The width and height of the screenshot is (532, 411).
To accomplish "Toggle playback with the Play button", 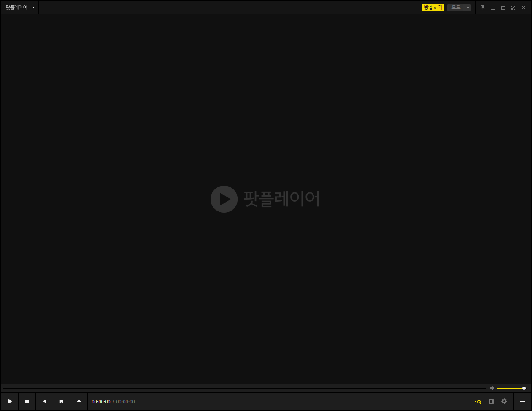I will [9, 401].
